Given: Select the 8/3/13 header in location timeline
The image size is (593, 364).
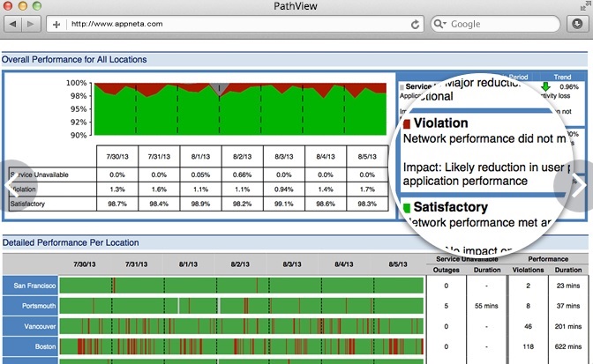Looking at the screenshot, I should 292,264.
